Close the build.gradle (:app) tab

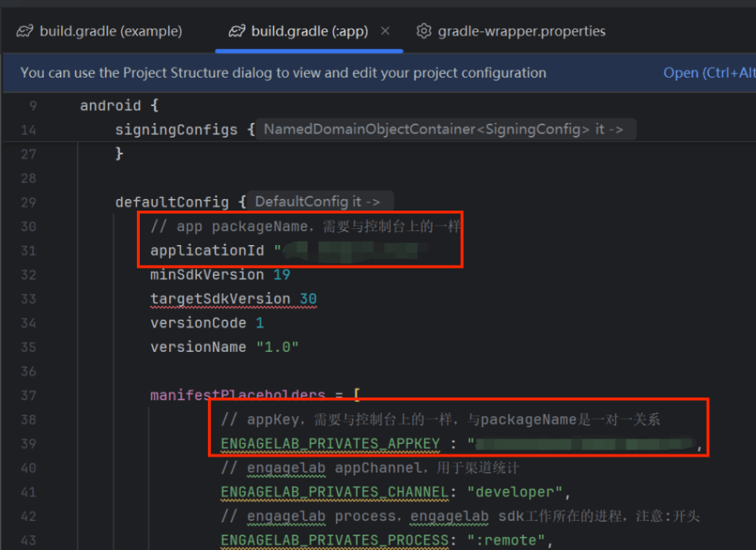[385, 31]
